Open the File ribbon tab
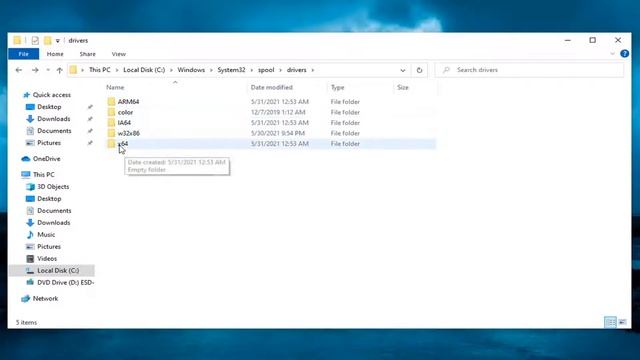The height and width of the screenshot is (360, 640). click(23, 54)
